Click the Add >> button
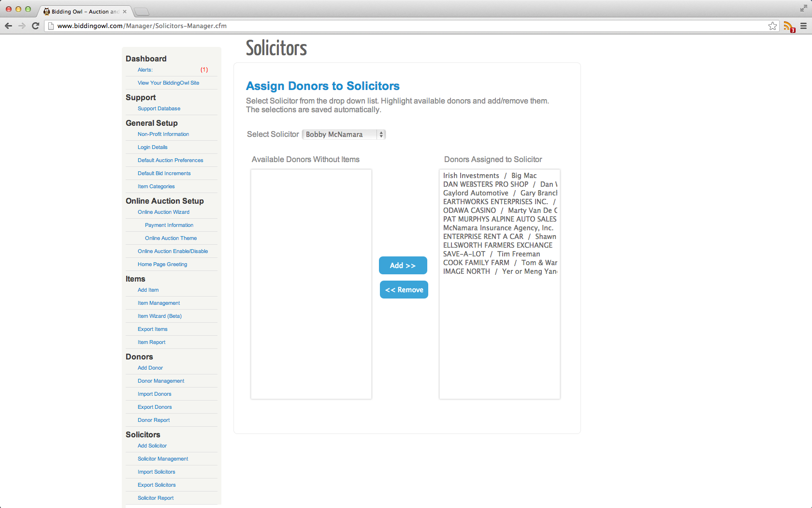Screen dimensions: 812x508 403,266
